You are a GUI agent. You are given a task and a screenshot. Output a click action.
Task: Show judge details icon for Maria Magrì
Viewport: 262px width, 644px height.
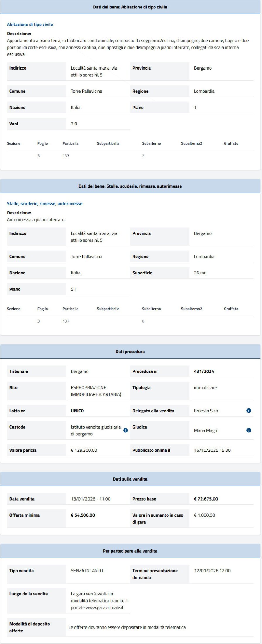(249, 430)
